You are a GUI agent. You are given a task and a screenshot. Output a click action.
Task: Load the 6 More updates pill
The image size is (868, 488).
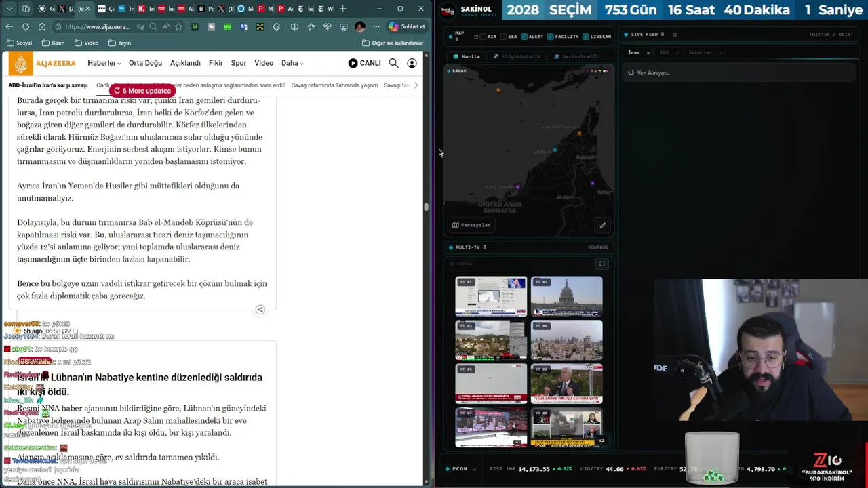click(142, 91)
